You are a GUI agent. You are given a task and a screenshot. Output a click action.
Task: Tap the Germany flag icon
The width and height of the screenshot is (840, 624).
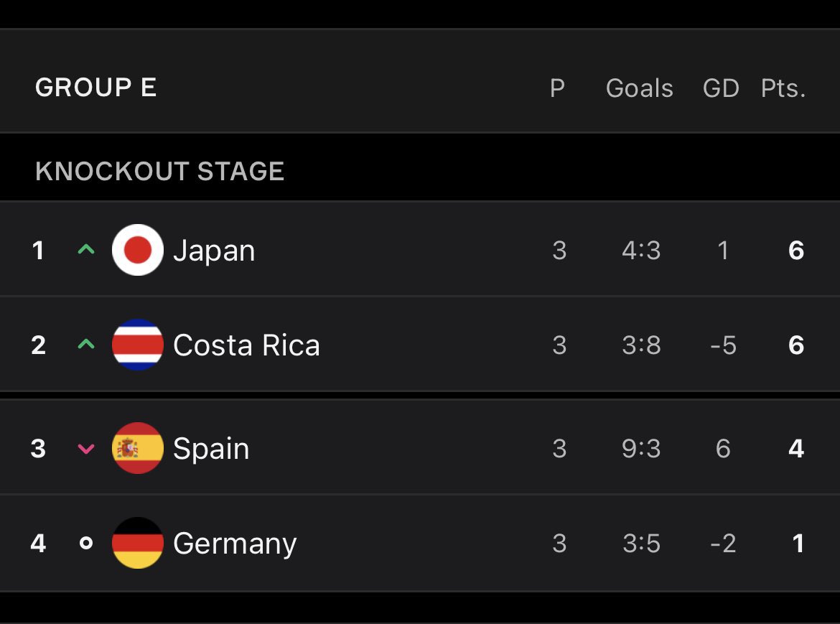pyautogui.click(x=138, y=543)
